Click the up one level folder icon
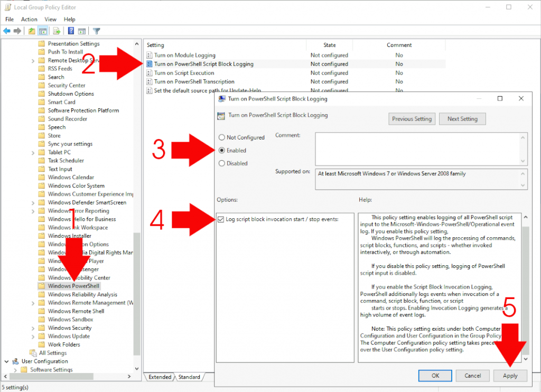The height and width of the screenshot is (392, 541). click(32, 30)
